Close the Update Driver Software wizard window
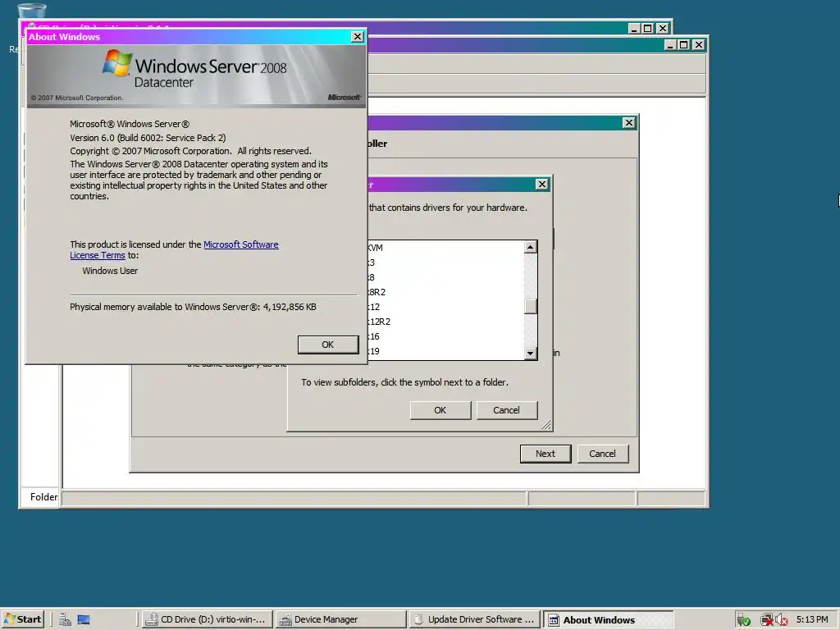 629,123
